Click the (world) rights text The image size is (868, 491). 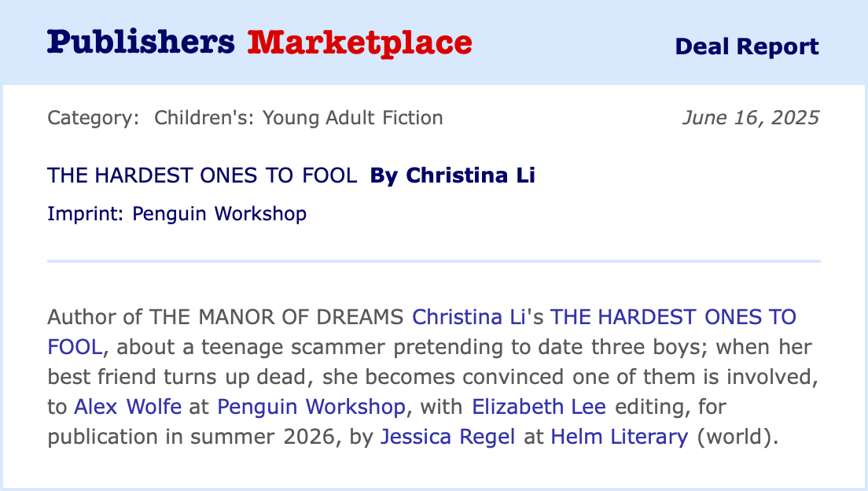pyautogui.click(x=735, y=437)
